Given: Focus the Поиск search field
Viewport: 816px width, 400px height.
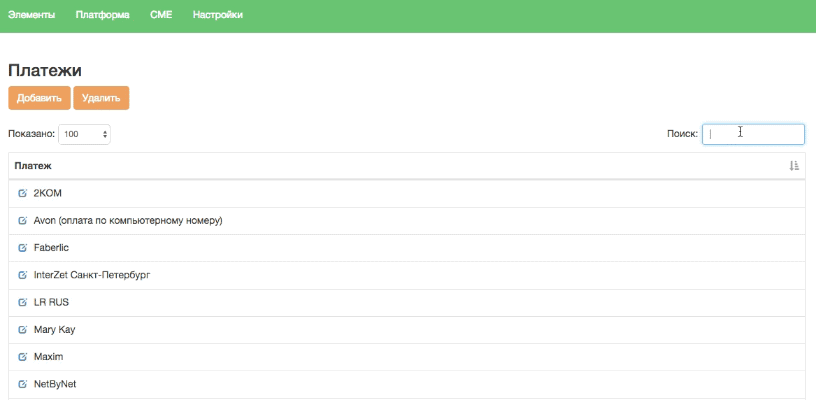Looking at the screenshot, I should click(x=753, y=134).
